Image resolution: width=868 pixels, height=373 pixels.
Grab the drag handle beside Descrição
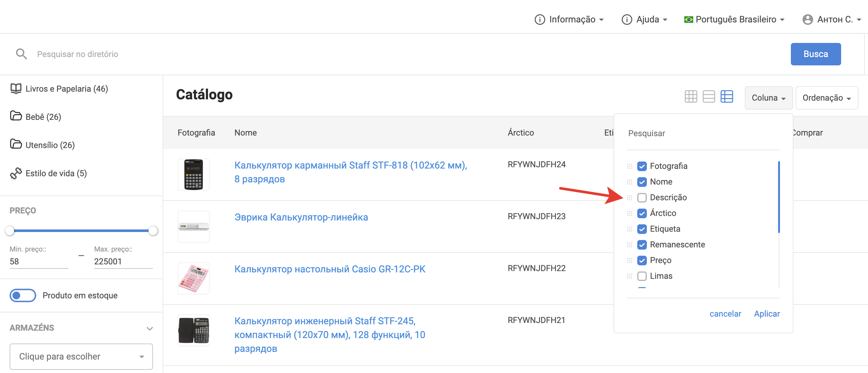[x=629, y=198]
